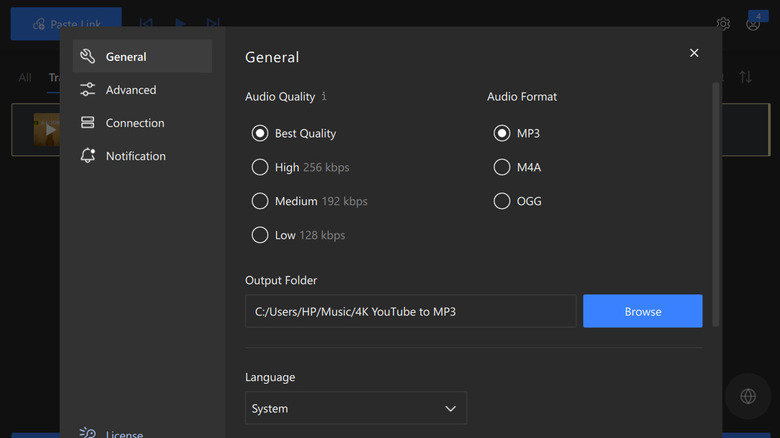Click the sort arrows icon
Screen dimensions: 780x438
(x=745, y=77)
